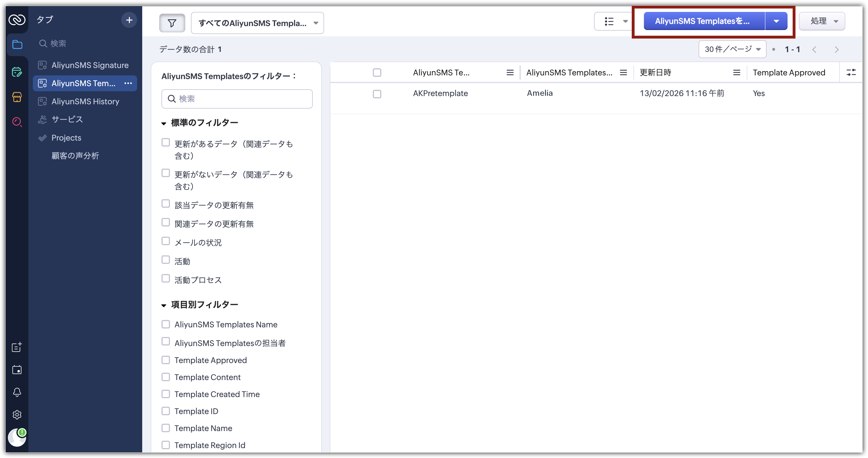The width and height of the screenshot is (868, 458).
Task: Open the setup gear icon in sidebar
Action: (17, 415)
